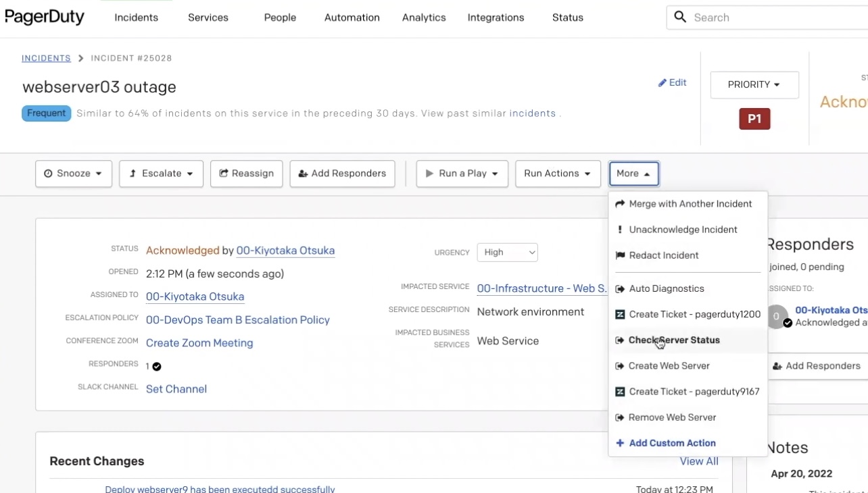Click Add Custom Action plus link
This screenshot has width=868, height=493.
(x=671, y=443)
